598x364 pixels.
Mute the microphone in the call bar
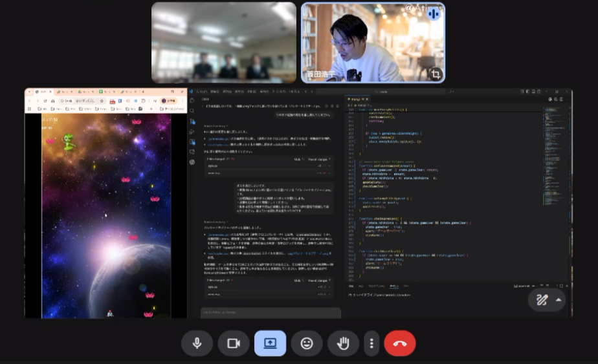(x=197, y=343)
